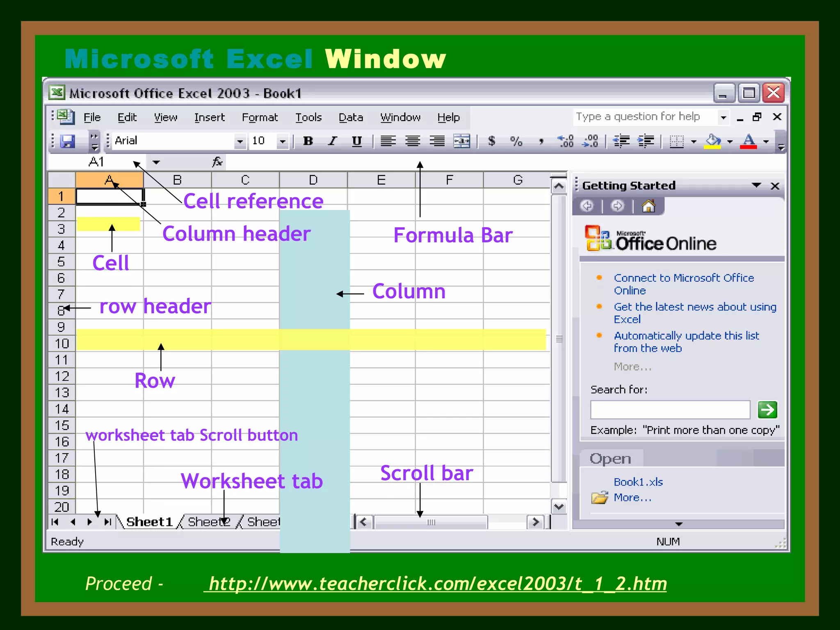Viewport: 840px width, 630px height.
Task: Close the Getting Started task pane
Action: [x=775, y=186]
